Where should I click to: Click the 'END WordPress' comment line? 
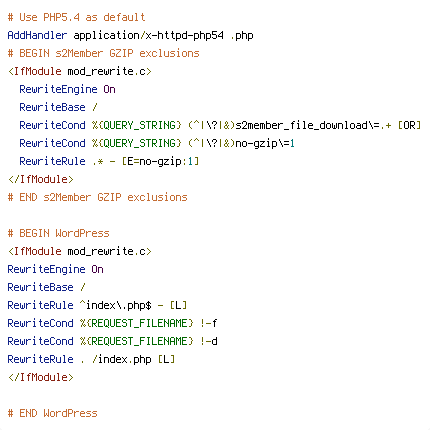(x=52, y=413)
